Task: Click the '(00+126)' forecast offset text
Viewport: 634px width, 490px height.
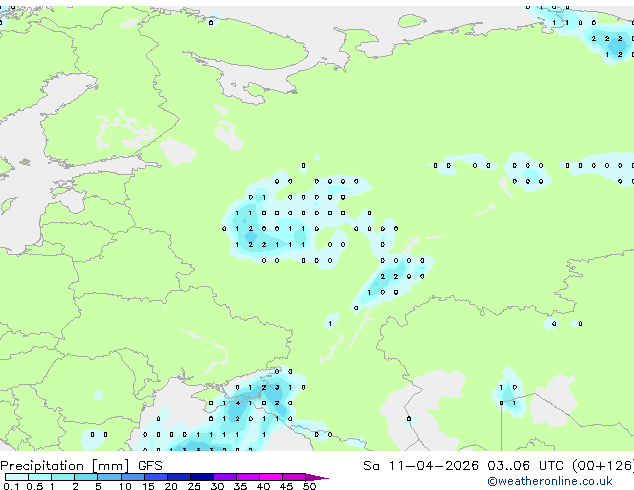Action: coord(603,466)
